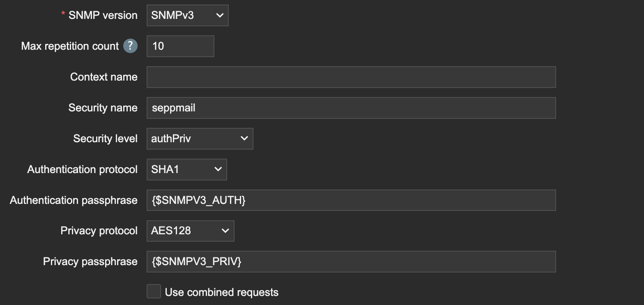Focus the Context name input field
Screen dimensions: 644x305
pyautogui.click(x=351, y=77)
